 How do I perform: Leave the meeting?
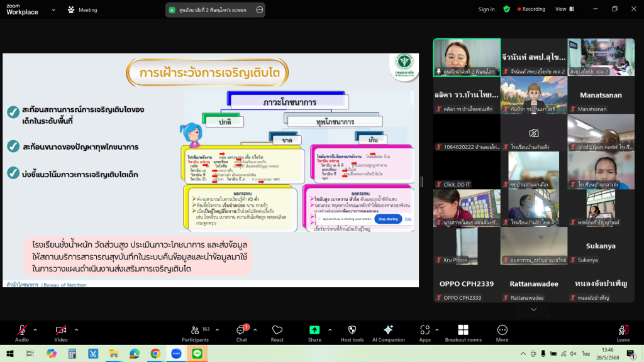pyautogui.click(x=623, y=333)
